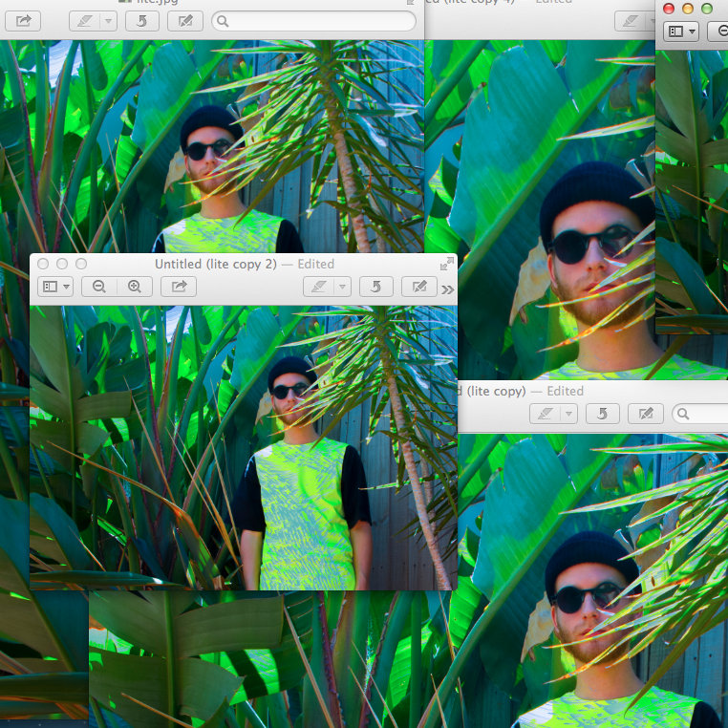Screen dimensions: 728x728
Task: Rotate the lite copy 2 image
Action: [375, 286]
